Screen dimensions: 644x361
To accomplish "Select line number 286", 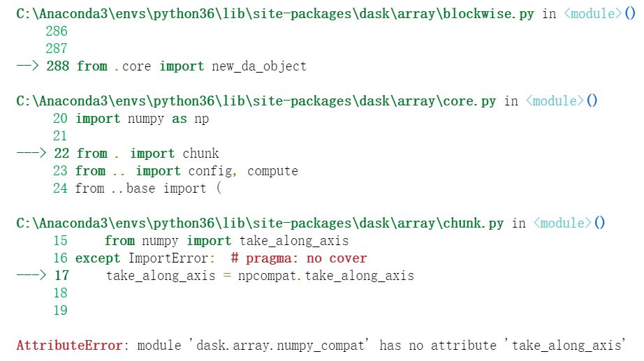I will click(x=57, y=31).
